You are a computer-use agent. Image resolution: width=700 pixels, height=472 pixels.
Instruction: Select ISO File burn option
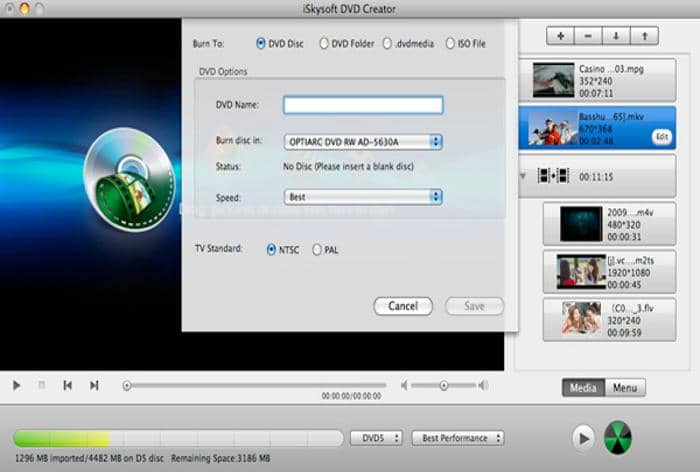[x=450, y=43]
